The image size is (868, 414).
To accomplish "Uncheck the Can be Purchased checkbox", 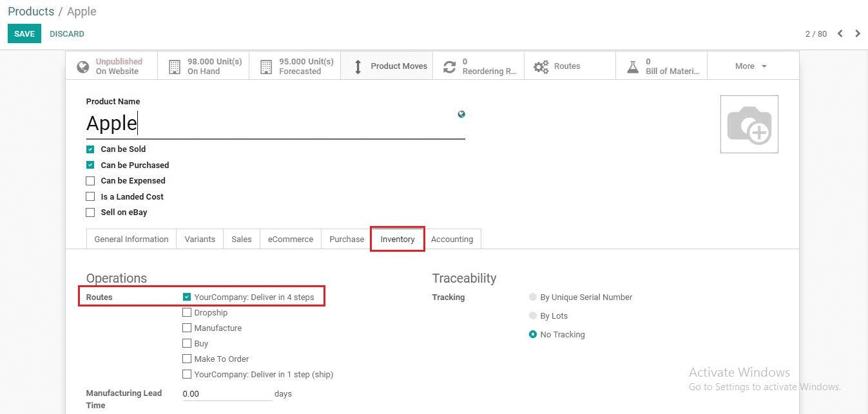I will (90, 165).
